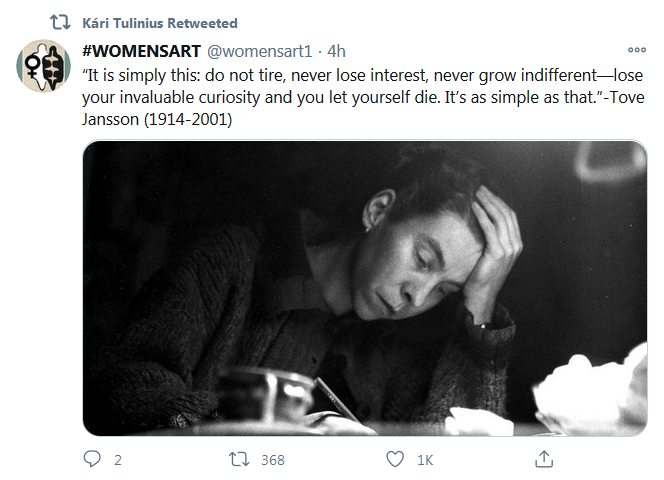Click the reply speech bubble icon

pyautogui.click(x=93, y=459)
